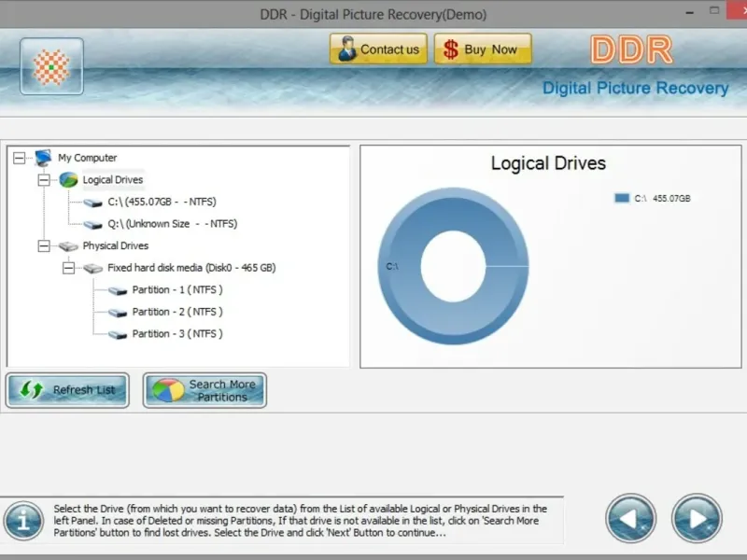Click the Digital Picture Recovery heading
747x560 pixels.
pos(636,88)
